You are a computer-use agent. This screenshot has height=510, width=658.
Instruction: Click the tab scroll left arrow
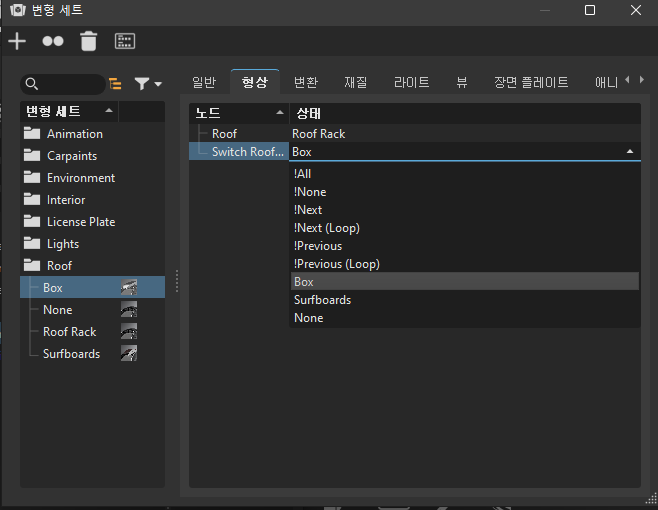coord(627,80)
